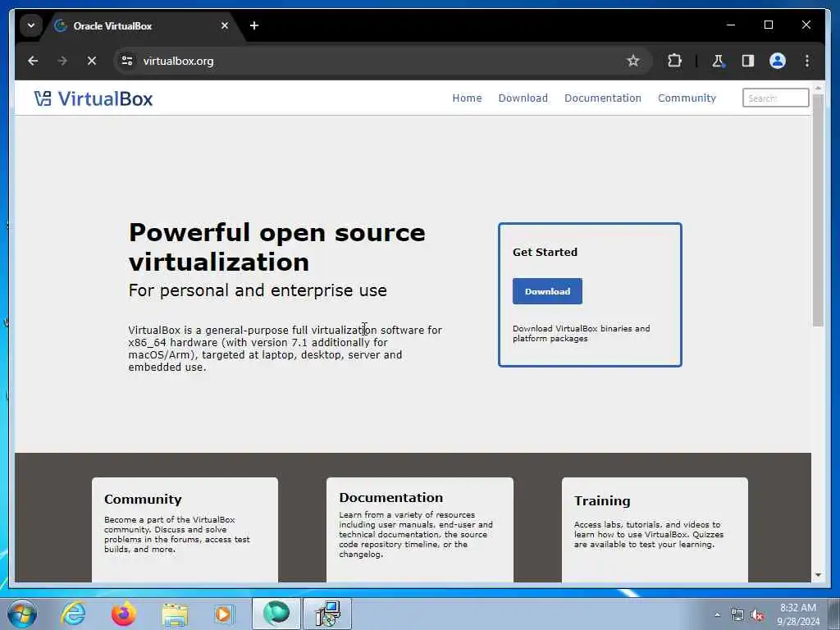
Task: Open the Training card
Action: 655,529
